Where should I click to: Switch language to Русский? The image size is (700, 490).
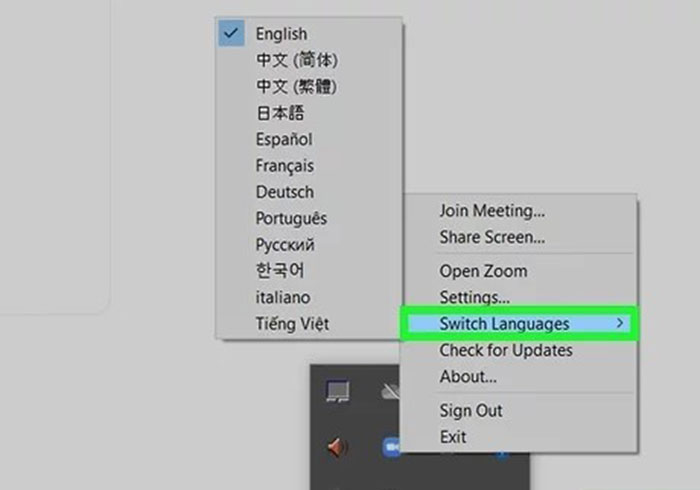click(x=309, y=245)
